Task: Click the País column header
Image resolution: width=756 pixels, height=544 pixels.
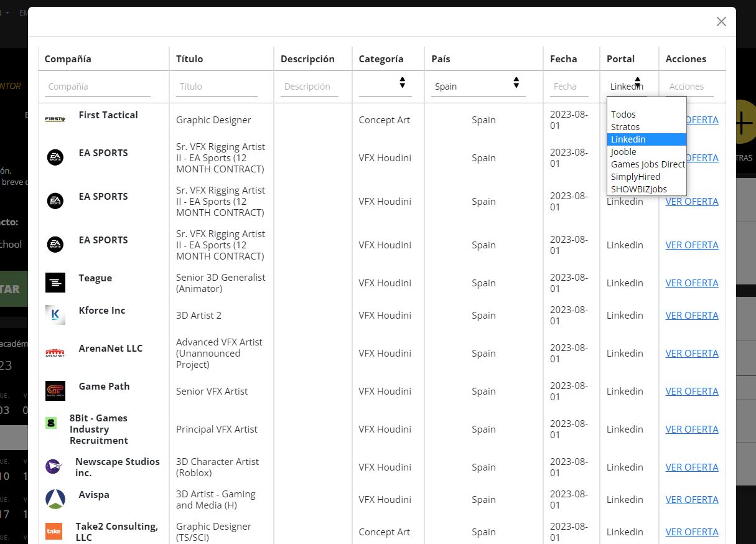Action: pos(441,59)
